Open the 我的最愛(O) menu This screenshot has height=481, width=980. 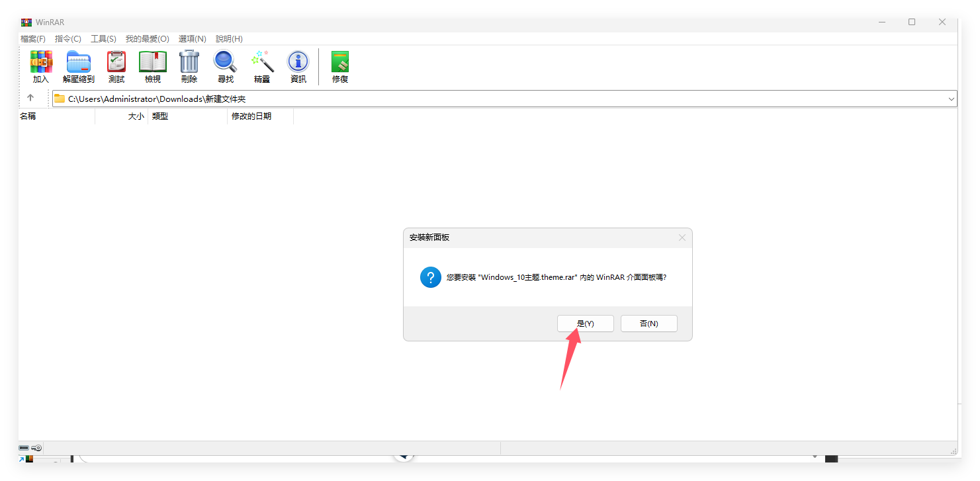point(148,39)
